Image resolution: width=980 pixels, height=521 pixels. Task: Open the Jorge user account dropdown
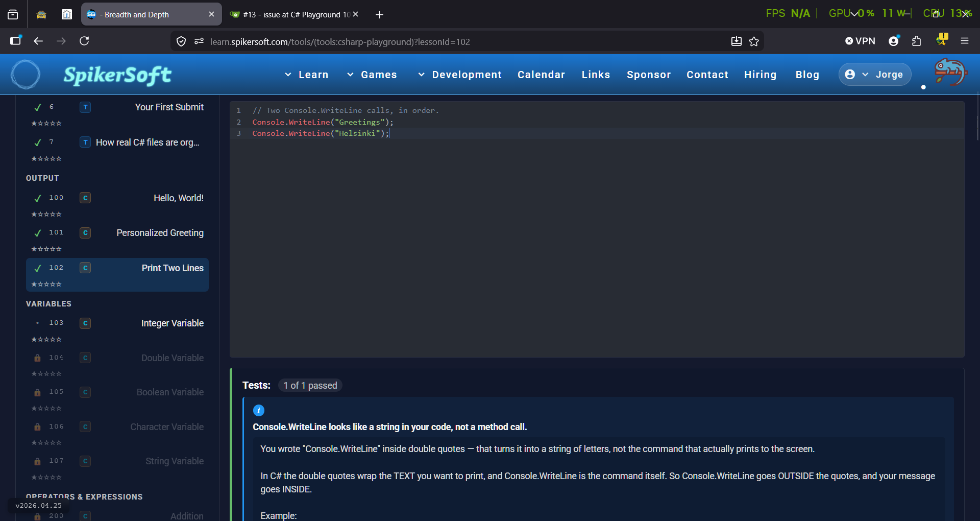(x=875, y=75)
